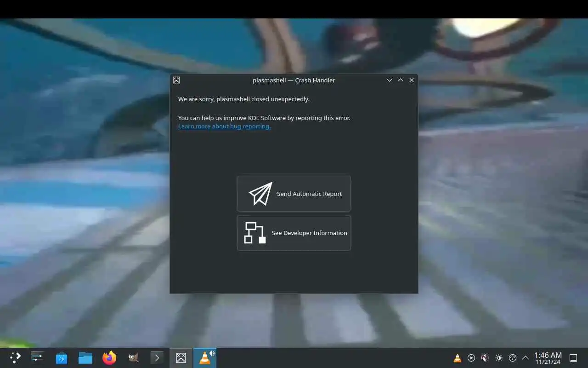Open the clock showing 1:46 AM
The image size is (588, 368).
[x=548, y=358]
